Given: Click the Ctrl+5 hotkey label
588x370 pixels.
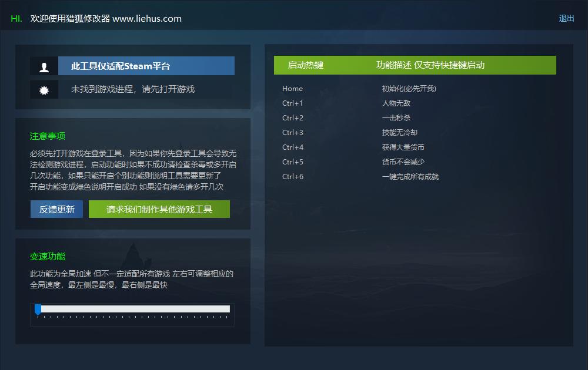Looking at the screenshot, I should point(292,162).
